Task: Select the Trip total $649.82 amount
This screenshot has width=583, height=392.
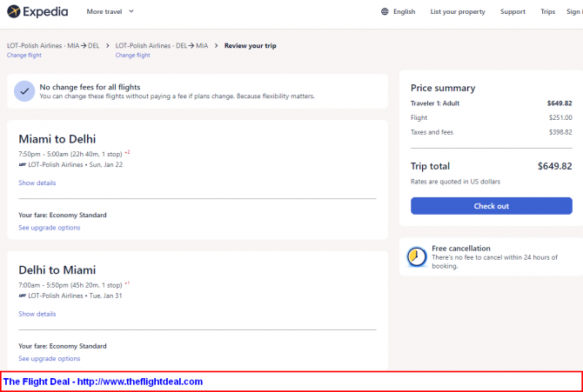Action: [555, 166]
